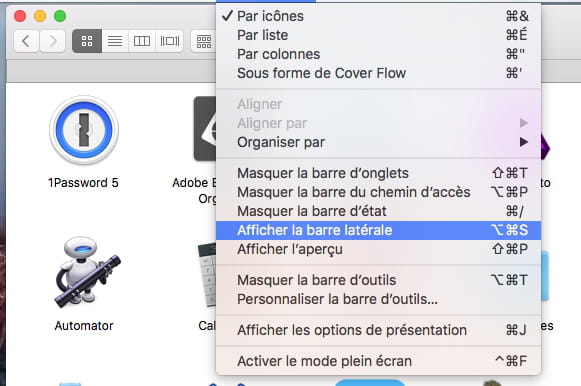
Task: Switch to list view in toolbar
Action: [x=115, y=41]
